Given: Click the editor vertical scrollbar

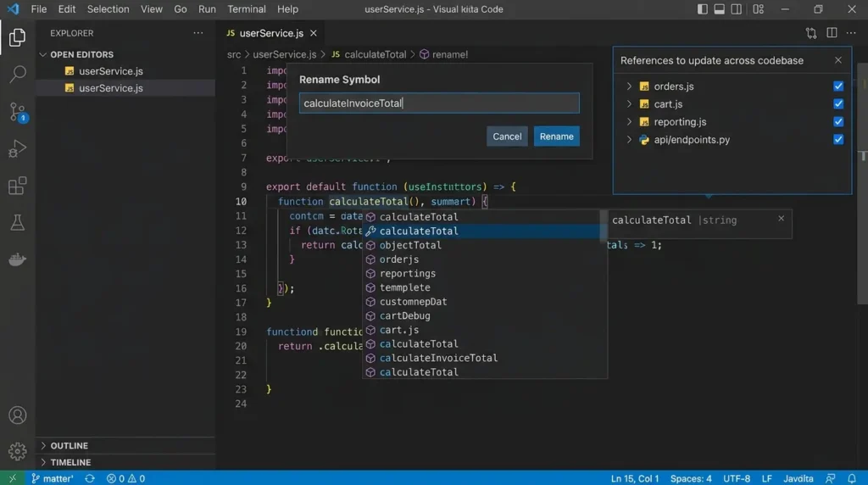Looking at the screenshot, I should 862,182.
